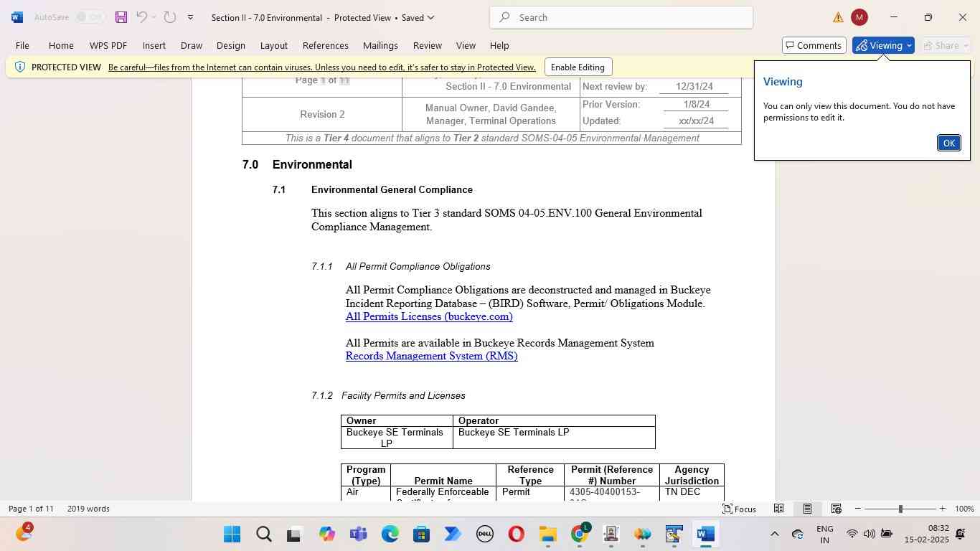Image resolution: width=980 pixels, height=551 pixels.
Task: Click the Word application logo icon
Action: tap(17, 17)
